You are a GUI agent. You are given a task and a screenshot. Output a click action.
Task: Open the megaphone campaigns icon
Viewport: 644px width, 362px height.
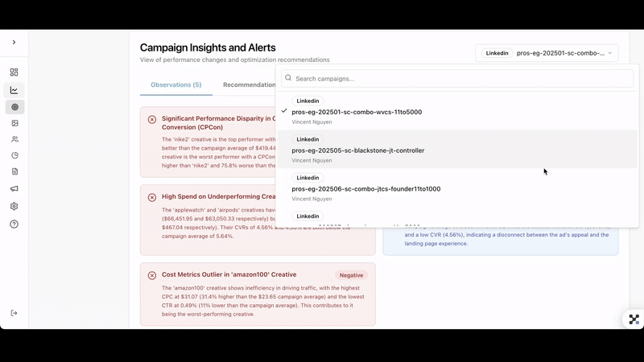point(14,188)
